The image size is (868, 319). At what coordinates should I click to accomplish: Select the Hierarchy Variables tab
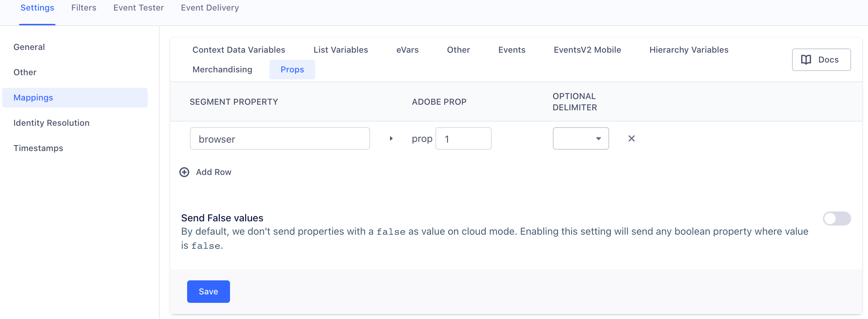click(689, 50)
